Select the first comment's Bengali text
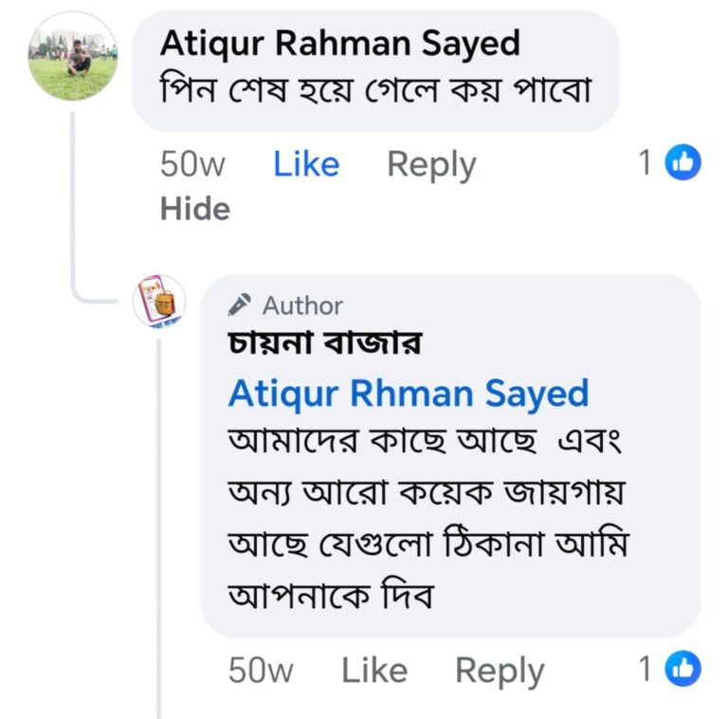The image size is (728, 719). coord(375,89)
